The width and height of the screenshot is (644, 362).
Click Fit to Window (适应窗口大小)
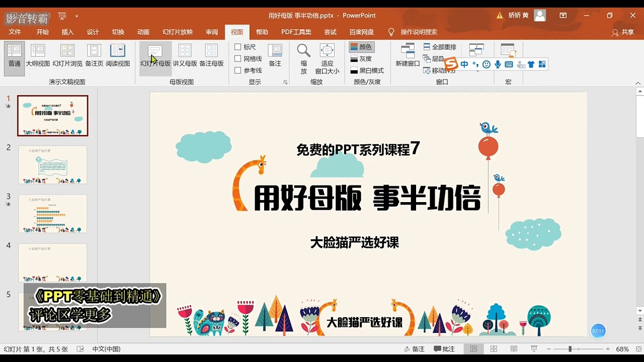(x=327, y=59)
